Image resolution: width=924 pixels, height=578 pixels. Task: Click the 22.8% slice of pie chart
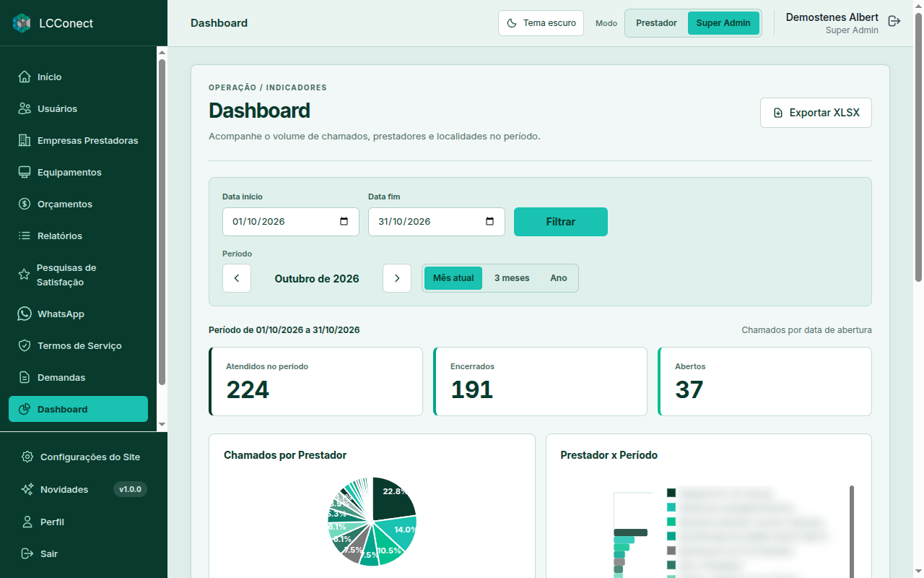click(394, 499)
